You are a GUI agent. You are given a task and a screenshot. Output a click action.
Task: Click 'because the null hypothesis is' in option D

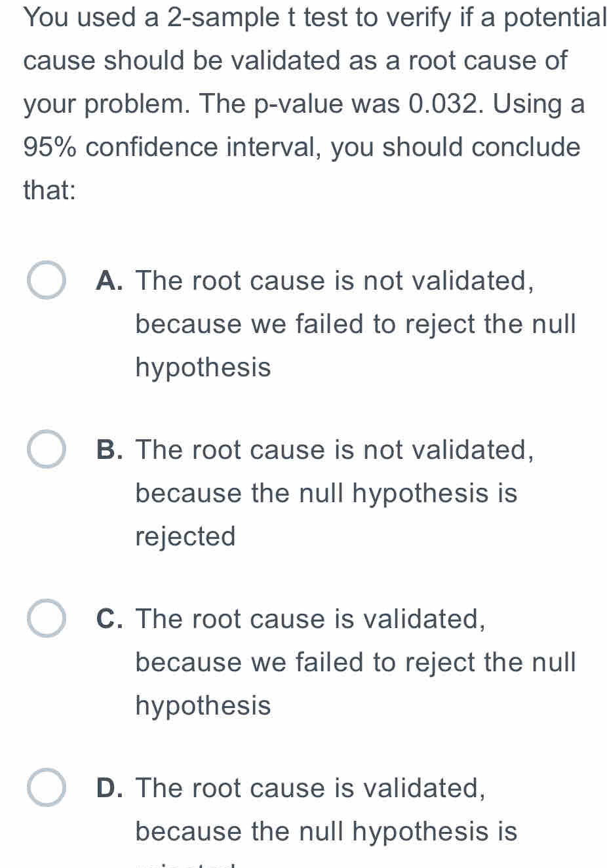[x=326, y=831]
